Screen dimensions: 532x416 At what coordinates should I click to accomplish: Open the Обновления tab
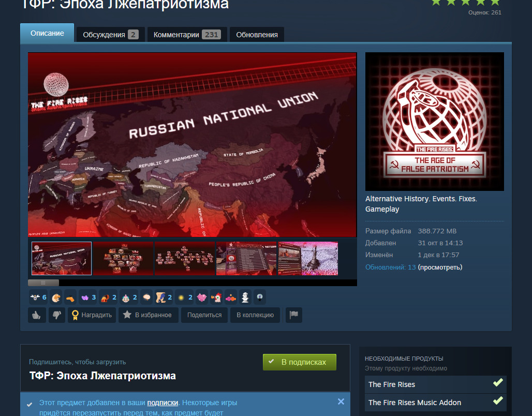coord(257,35)
